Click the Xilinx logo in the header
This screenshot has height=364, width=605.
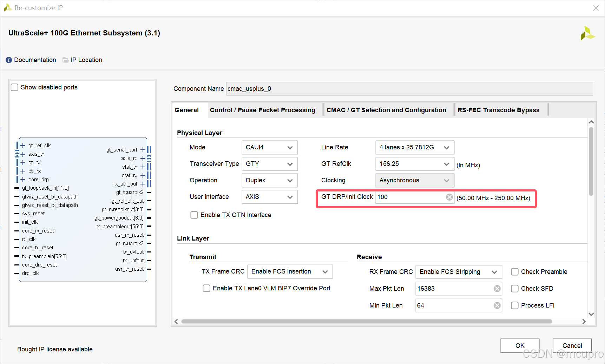click(x=587, y=33)
